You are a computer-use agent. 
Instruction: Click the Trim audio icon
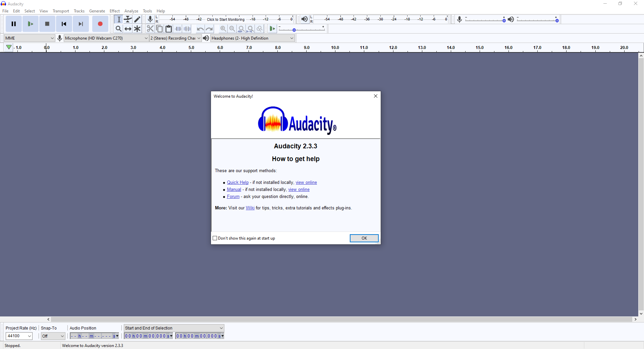pyautogui.click(x=178, y=29)
